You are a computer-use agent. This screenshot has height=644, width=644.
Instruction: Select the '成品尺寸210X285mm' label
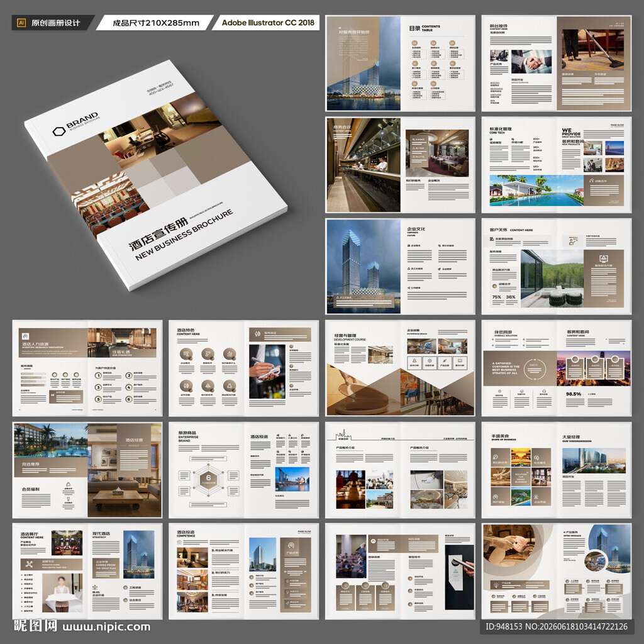point(156,23)
